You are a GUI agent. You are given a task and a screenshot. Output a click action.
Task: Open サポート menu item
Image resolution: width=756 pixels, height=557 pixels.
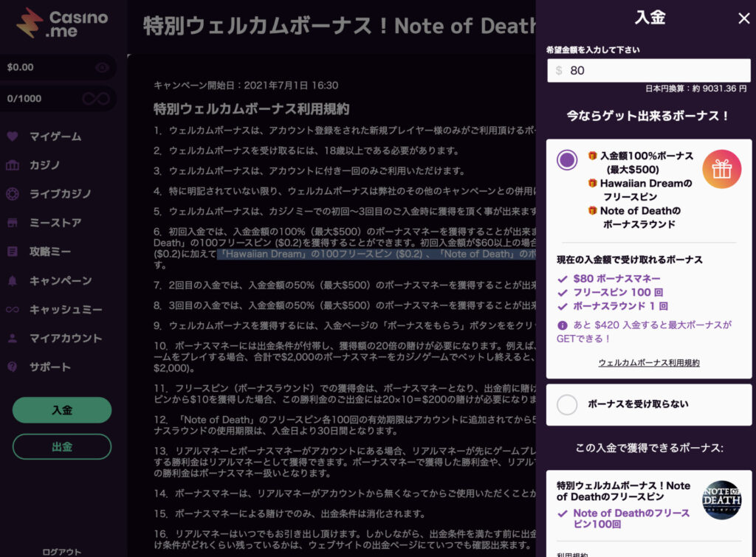point(50,367)
